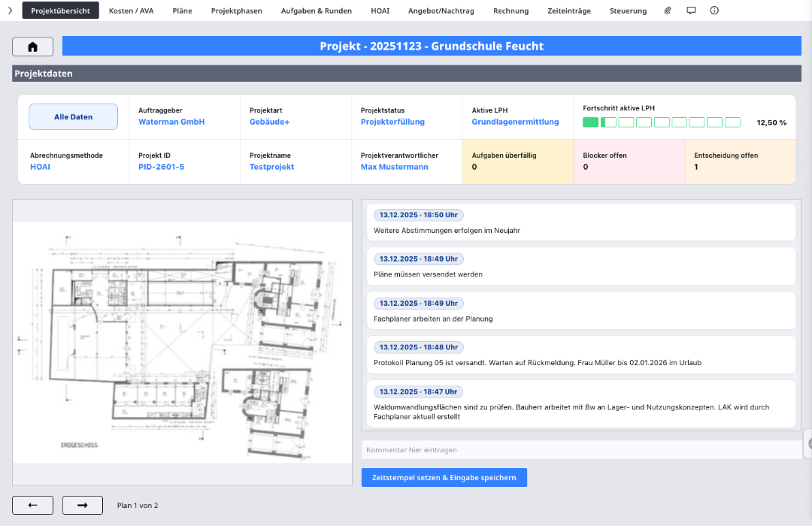Open Max Mustermann responsible person link
This screenshot has height=526, width=812.
click(395, 167)
